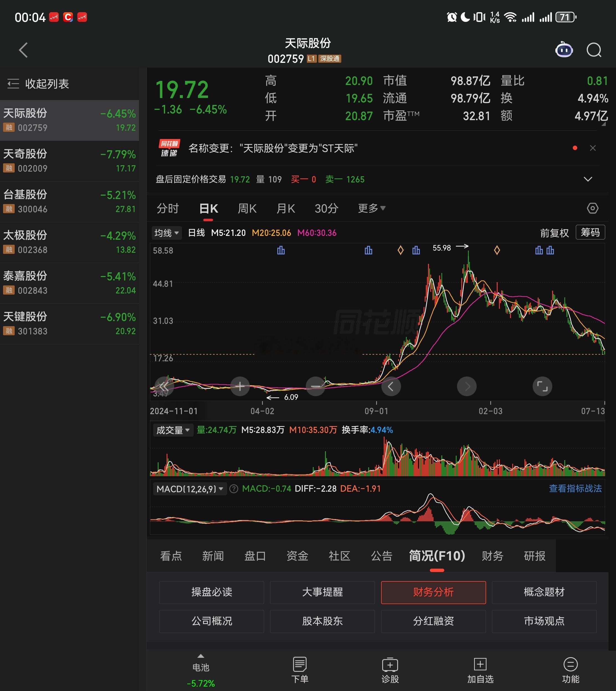Viewport: 616px width, 691px height.
Task: Open the 社区 tab
Action: [340, 556]
